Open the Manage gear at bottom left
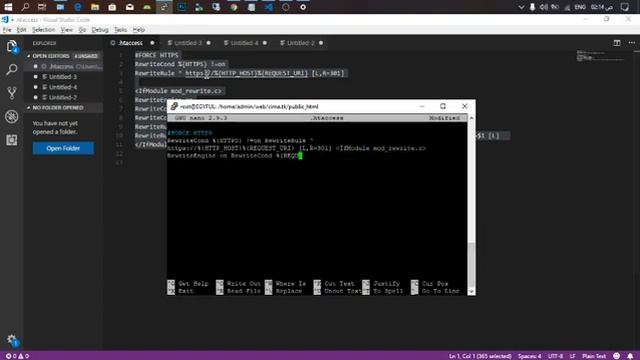 tap(12, 340)
